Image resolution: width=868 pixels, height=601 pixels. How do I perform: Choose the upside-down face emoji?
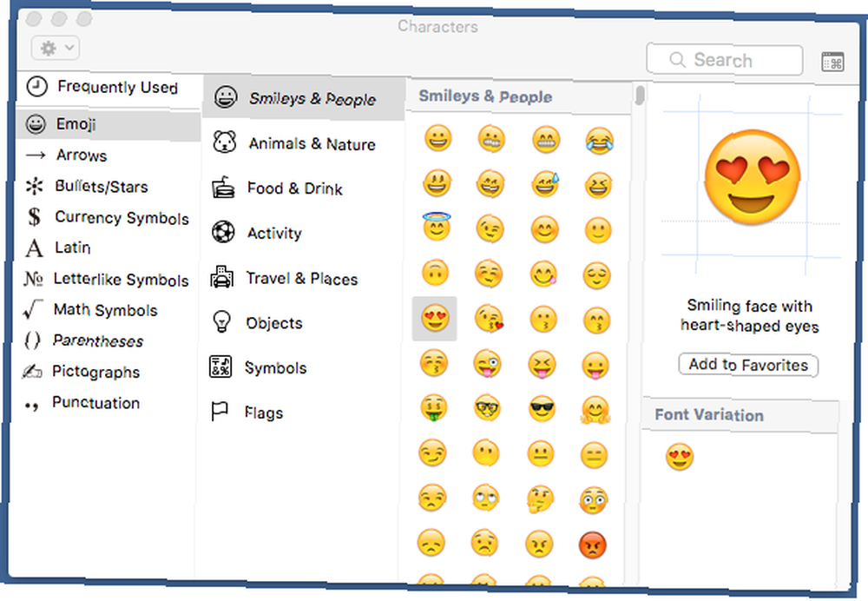click(x=435, y=273)
